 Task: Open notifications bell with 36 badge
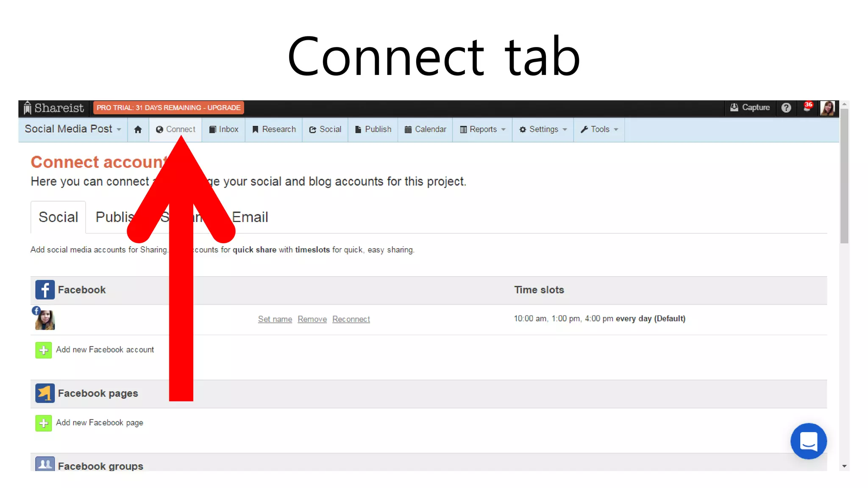[808, 107]
